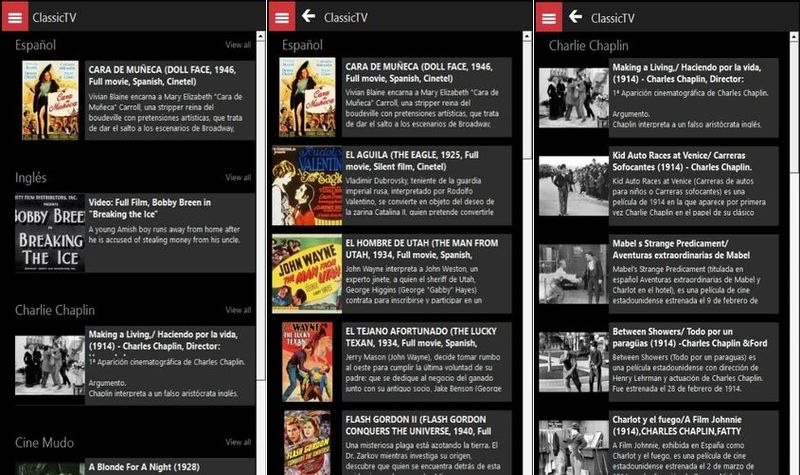This screenshot has height=475, width=800.
Task: Open hamburger menu in left ClassicTV panel
Action: click(x=15, y=17)
